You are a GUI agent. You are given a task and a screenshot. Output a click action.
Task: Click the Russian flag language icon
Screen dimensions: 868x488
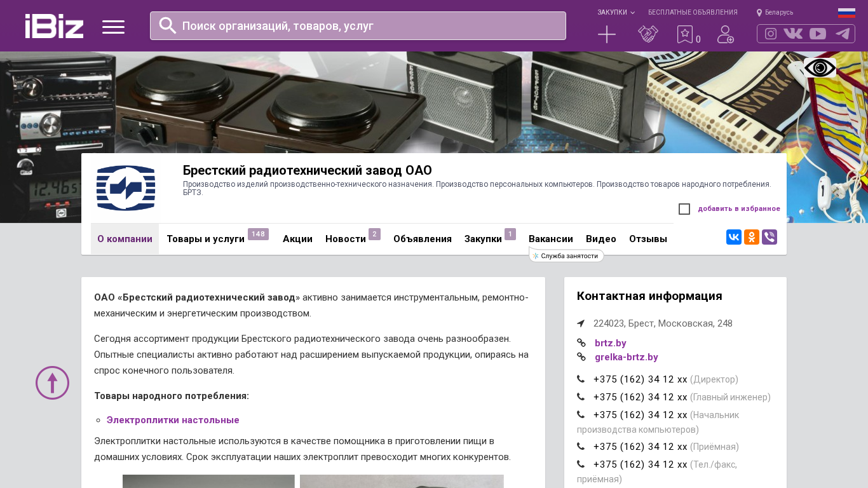(846, 13)
